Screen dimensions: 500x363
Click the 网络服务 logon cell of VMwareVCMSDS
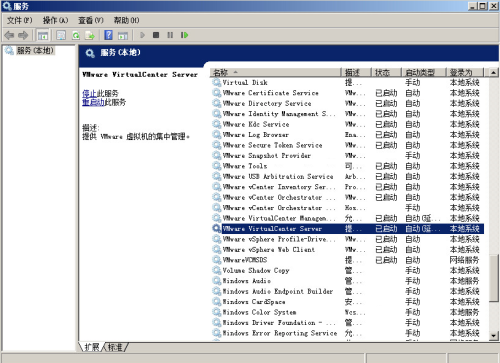pyautogui.click(x=464, y=260)
